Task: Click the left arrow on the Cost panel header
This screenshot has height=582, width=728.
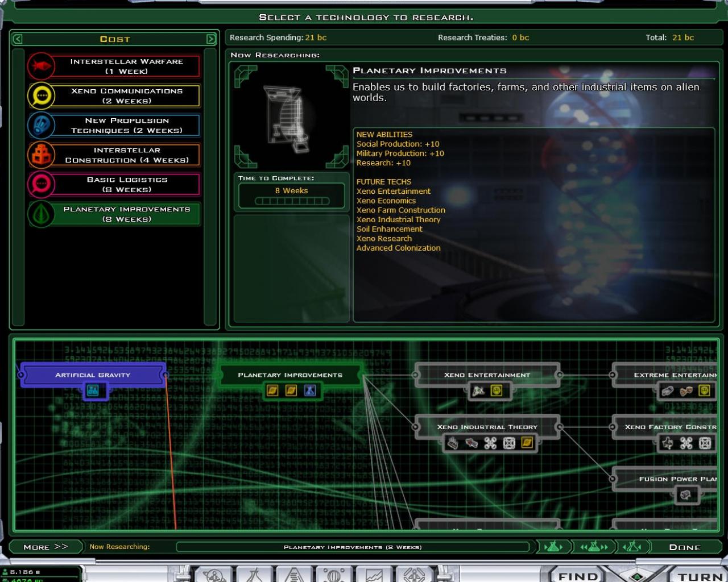Action: [x=18, y=39]
